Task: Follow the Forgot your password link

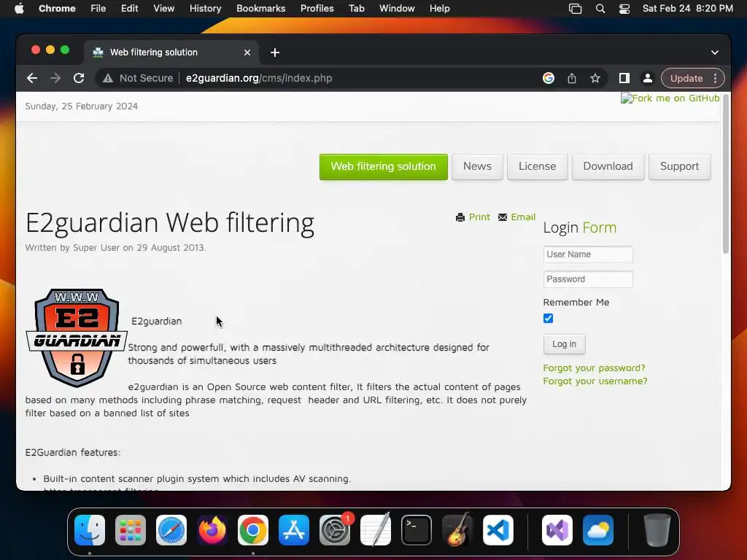Action: (x=594, y=367)
